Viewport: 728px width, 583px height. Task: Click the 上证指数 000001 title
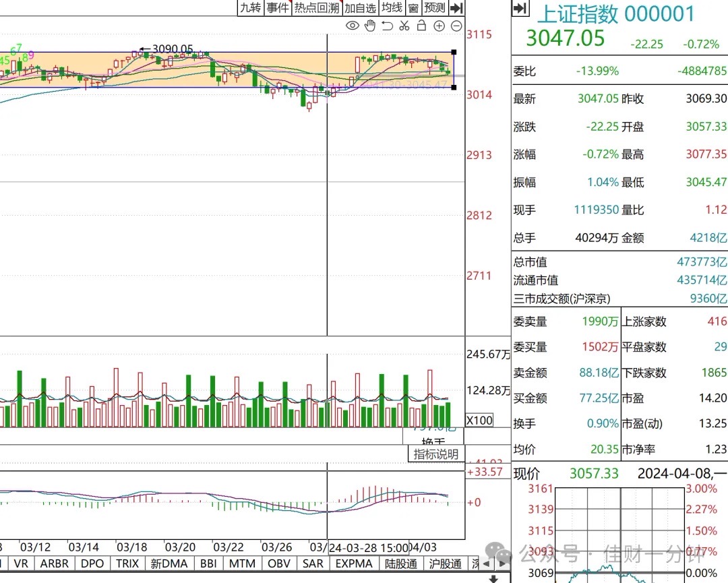615,14
